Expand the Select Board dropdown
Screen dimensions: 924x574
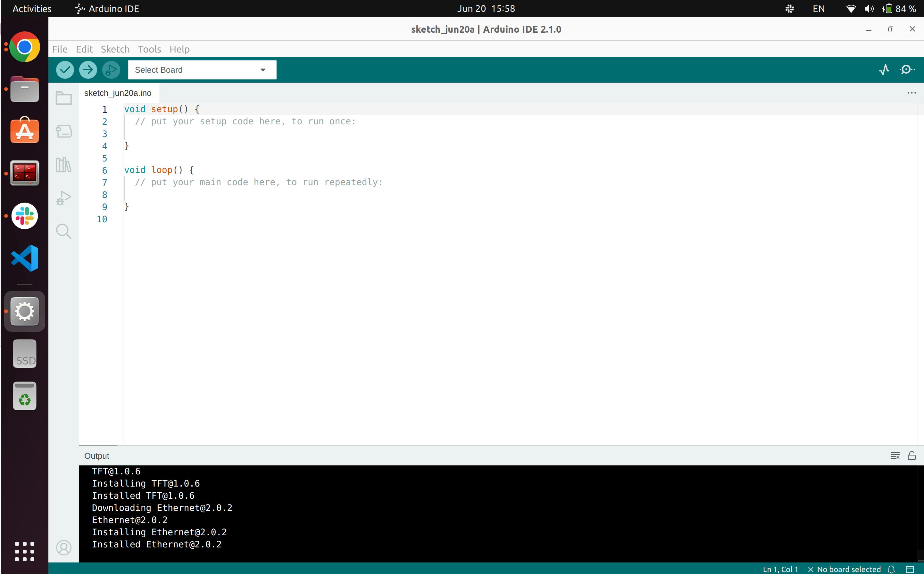(202, 70)
